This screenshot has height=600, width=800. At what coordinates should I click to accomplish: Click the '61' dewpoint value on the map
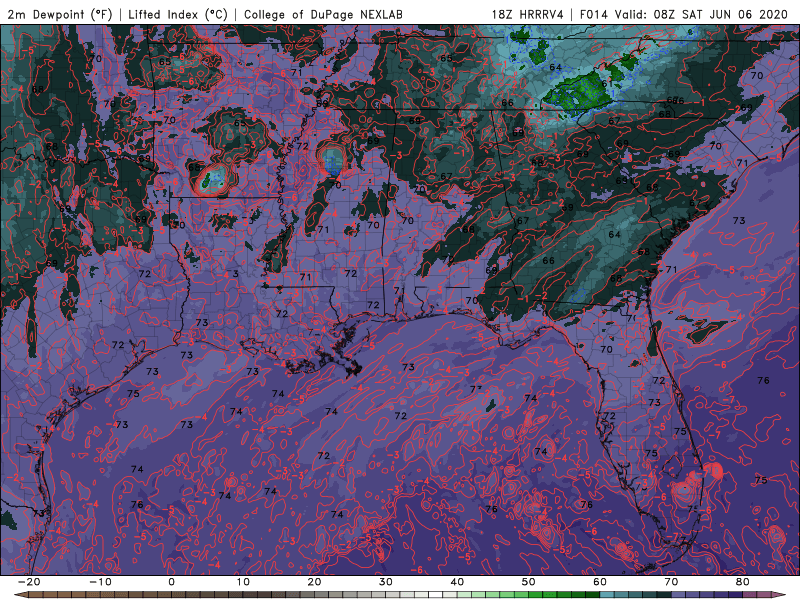point(607,84)
